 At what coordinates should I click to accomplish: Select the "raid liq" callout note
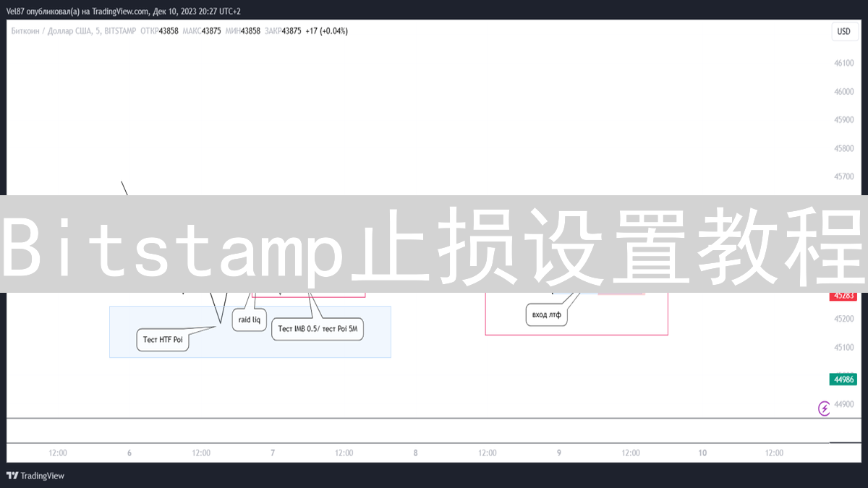click(x=250, y=320)
